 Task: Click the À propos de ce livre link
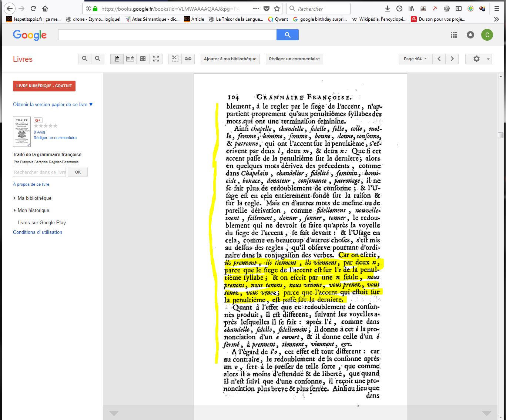tap(31, 184)
